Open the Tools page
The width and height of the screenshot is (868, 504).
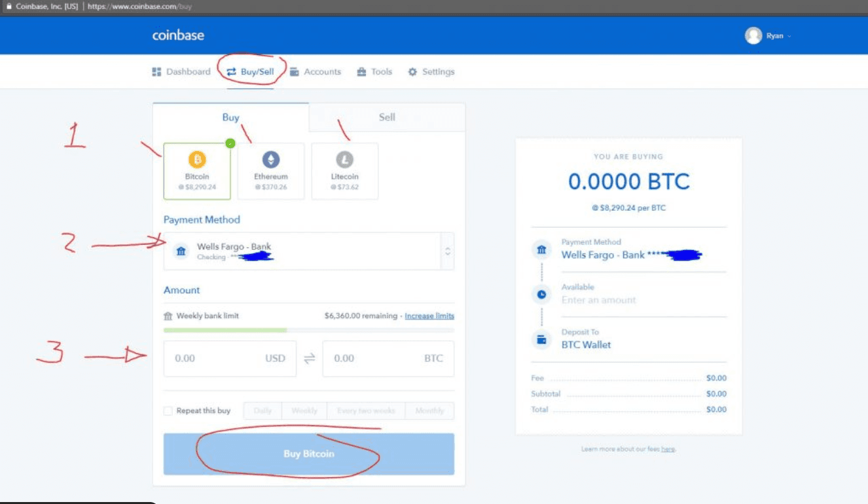click(x=374, y=72)
